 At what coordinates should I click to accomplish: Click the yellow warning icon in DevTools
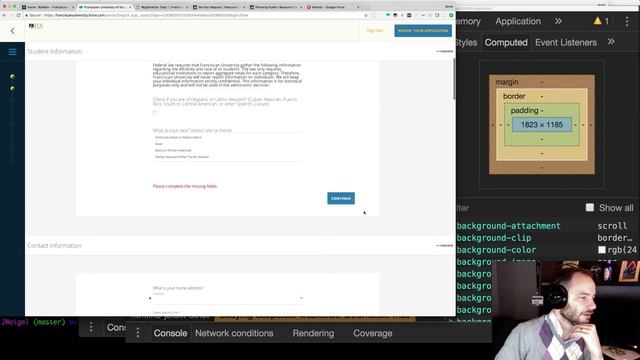point(598,21)
